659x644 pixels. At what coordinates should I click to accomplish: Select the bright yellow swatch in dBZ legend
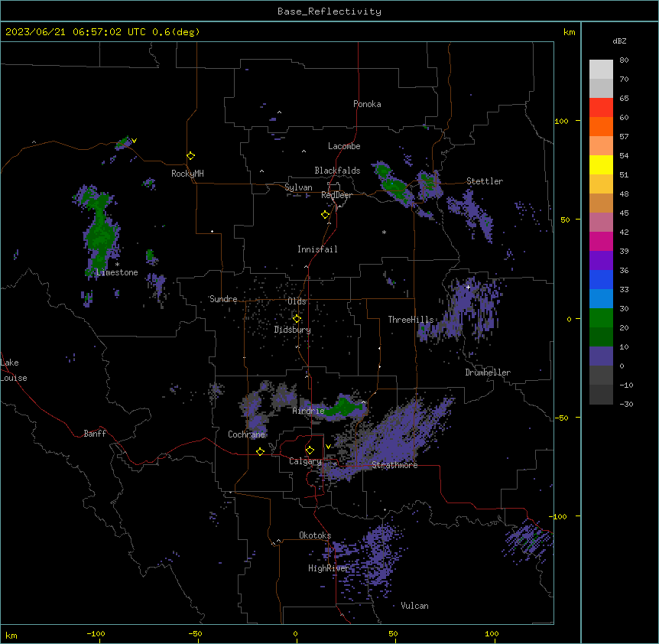click(x=601, y=164)
